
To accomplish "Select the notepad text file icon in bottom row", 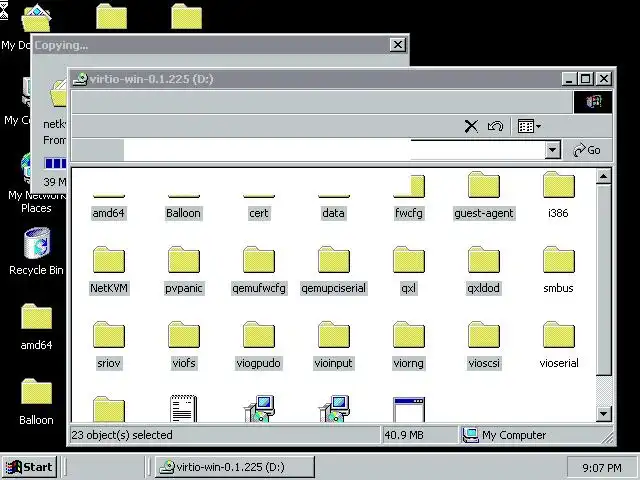I will (x=183, y=409).
